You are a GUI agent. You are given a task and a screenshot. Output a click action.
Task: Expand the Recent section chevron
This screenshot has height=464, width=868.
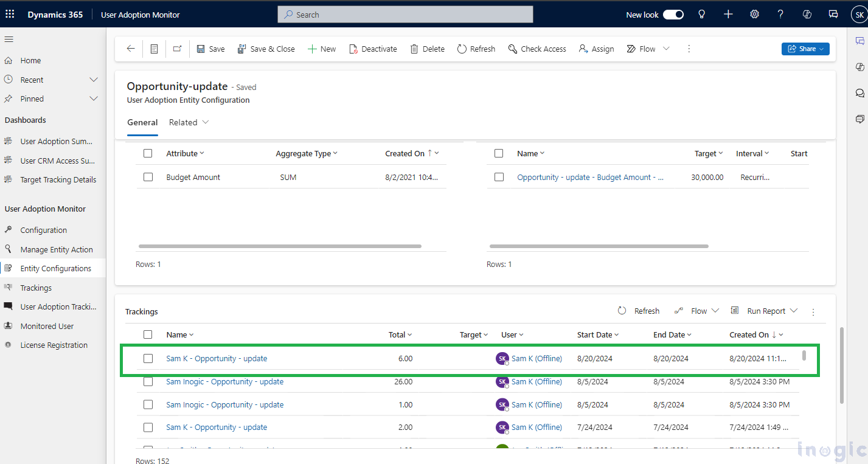[x=94, y=80]
